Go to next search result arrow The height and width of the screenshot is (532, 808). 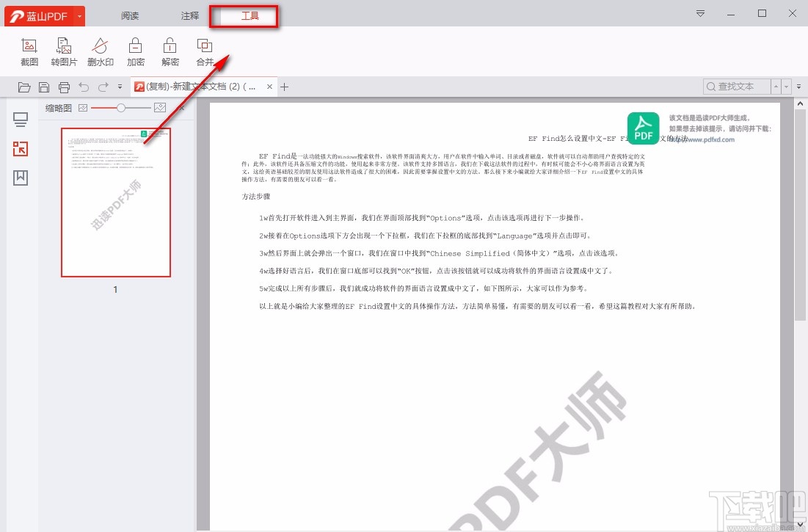787,87
